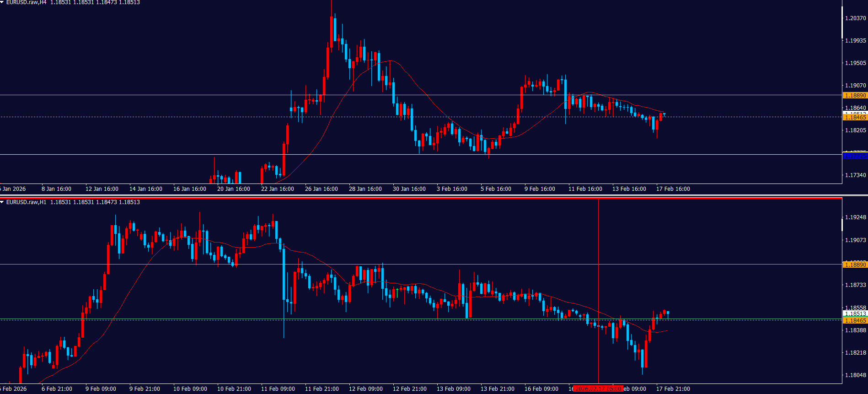This screenshot has height=394, width=868.
Task: Click the EURUSD.raw,H1 chart title
Action: [x=26, y=202]
